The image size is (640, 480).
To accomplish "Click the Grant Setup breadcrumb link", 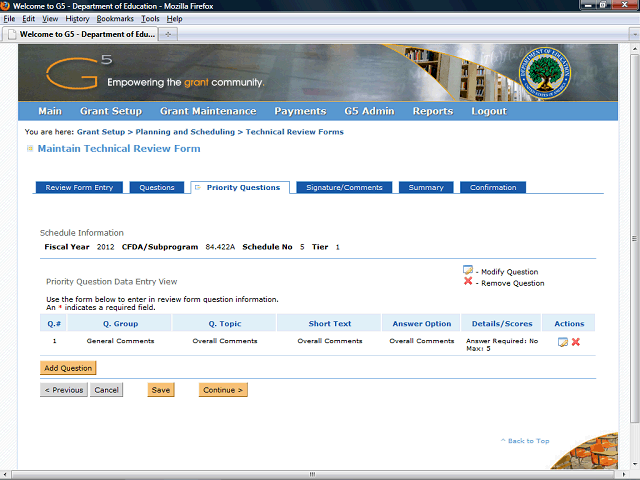I will [101, 132].
